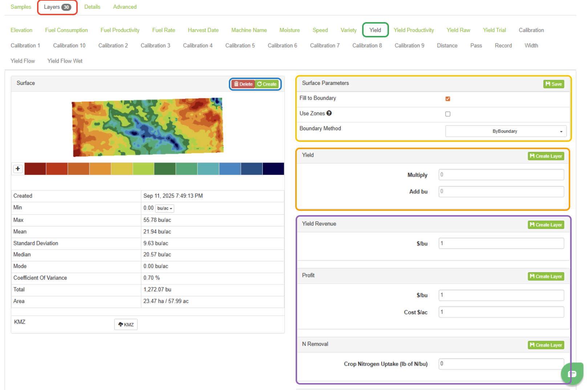588x390 pixels.
Task: Select the Machine Name layer
Action: pyautogui.click(x=249, y=30)
